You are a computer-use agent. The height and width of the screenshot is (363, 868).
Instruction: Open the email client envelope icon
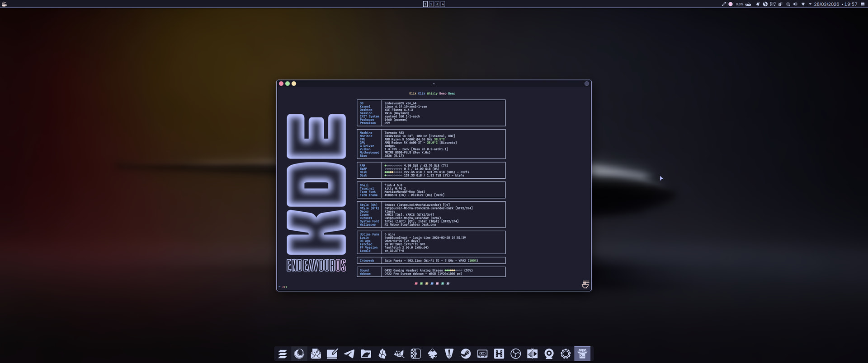point(316,354)
